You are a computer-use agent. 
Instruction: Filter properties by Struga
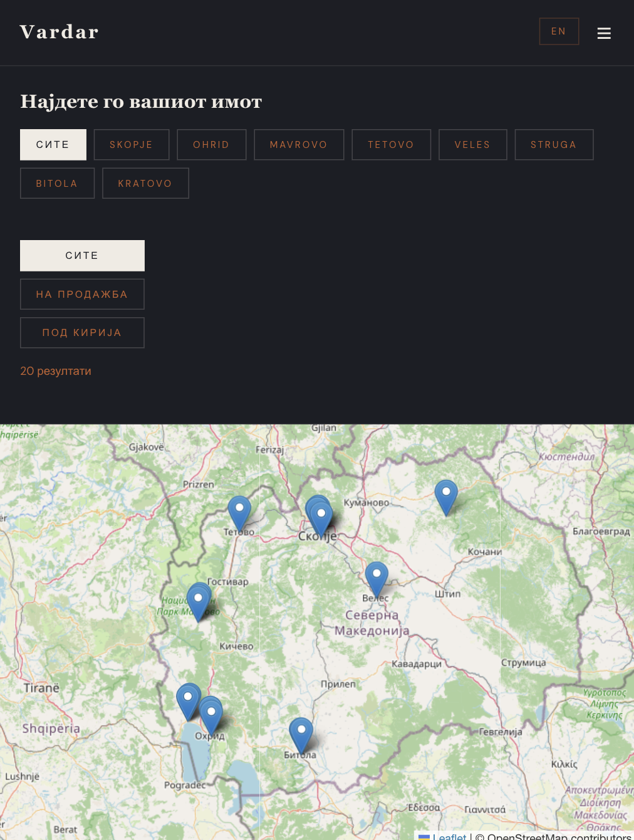554,145
